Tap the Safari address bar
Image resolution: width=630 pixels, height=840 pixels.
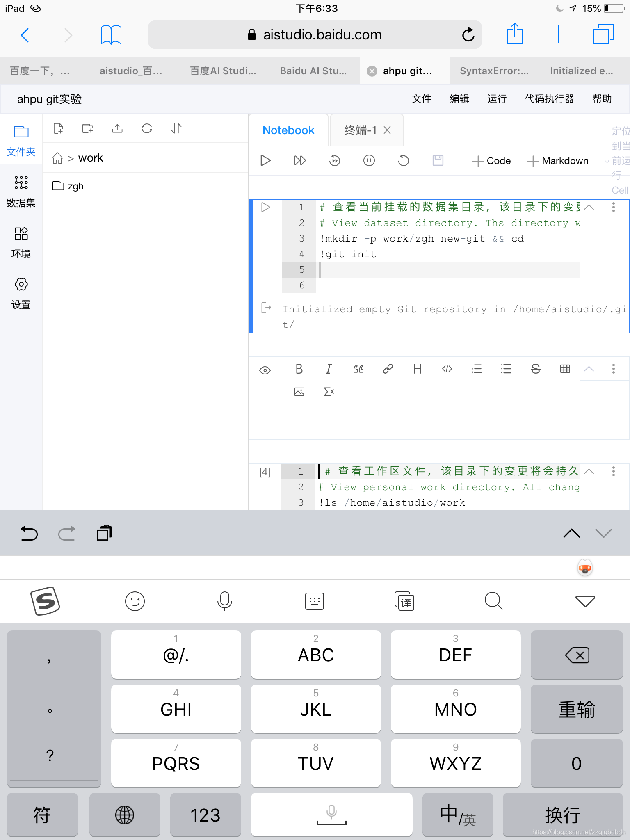pyautogui.click(x=315, y=35)
